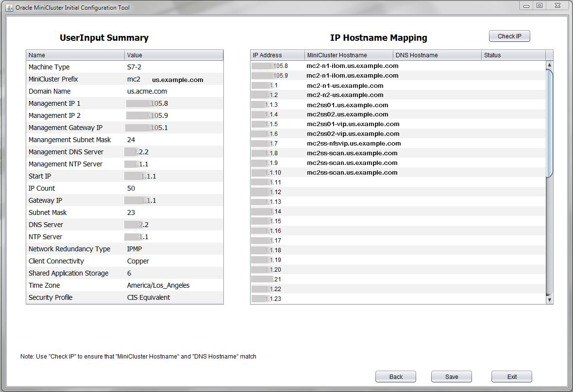Select the Machine Type row label
The height and width of the screenshot is (392, 573).
49,67
